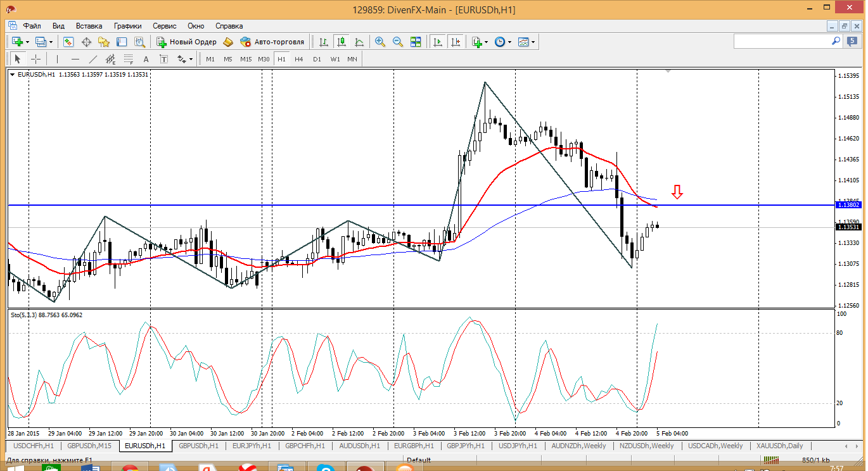Expand the periodicity clock dropdown
This screenshot has height=471, width=868.
pyautogui.click(x=502, y=42)
